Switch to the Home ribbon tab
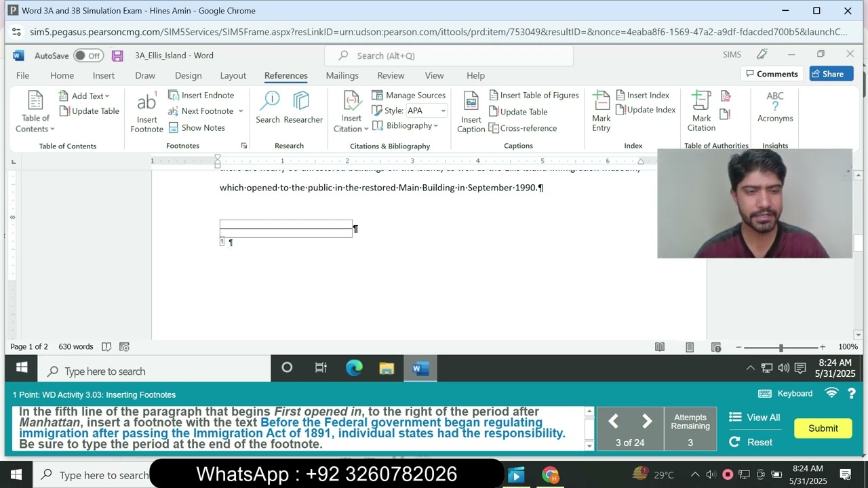 tap(62, 75)
